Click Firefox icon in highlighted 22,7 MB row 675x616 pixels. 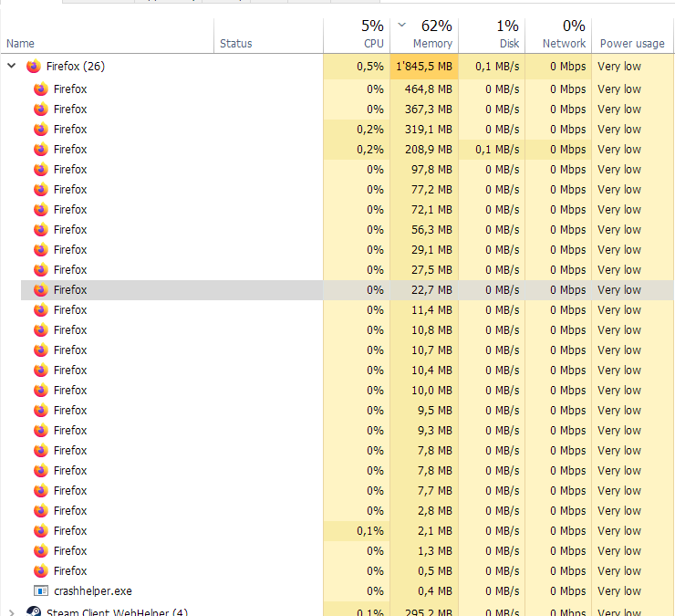41,290
